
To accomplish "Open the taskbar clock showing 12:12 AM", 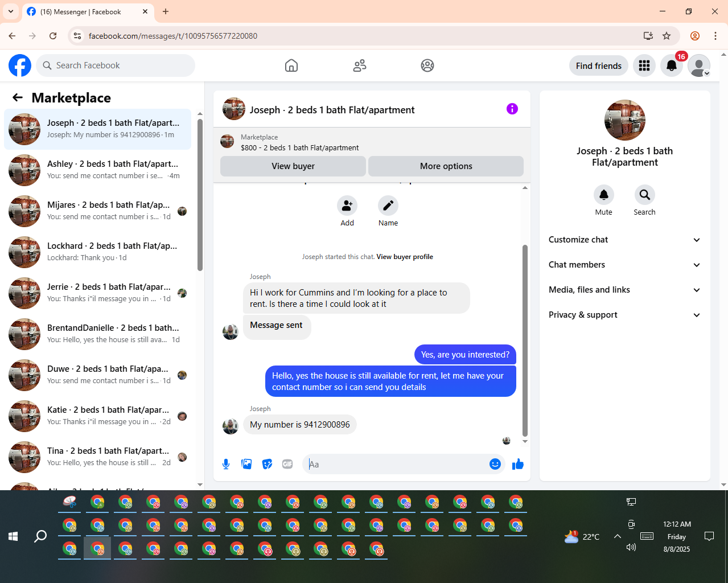I will click(677, 536).
